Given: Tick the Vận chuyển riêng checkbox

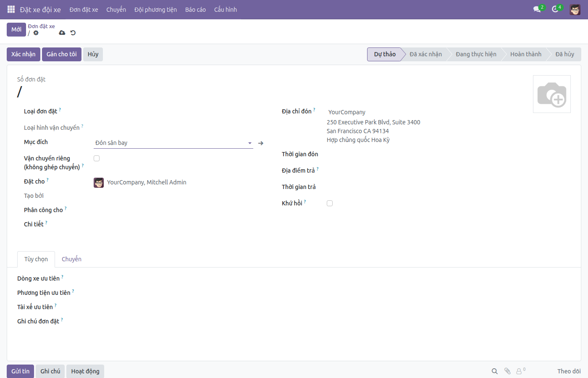Looking at the screenshot, I should (x=97, y=158).
